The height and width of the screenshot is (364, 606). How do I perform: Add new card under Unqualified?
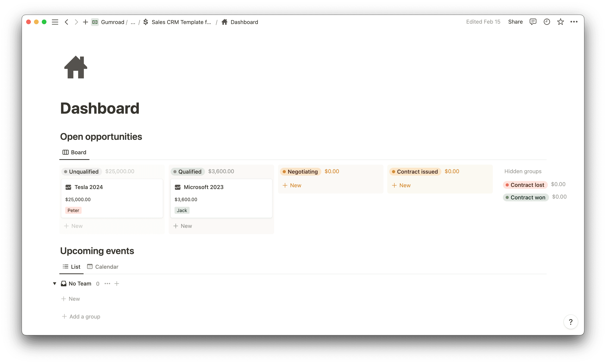click(x=73, y=226)
